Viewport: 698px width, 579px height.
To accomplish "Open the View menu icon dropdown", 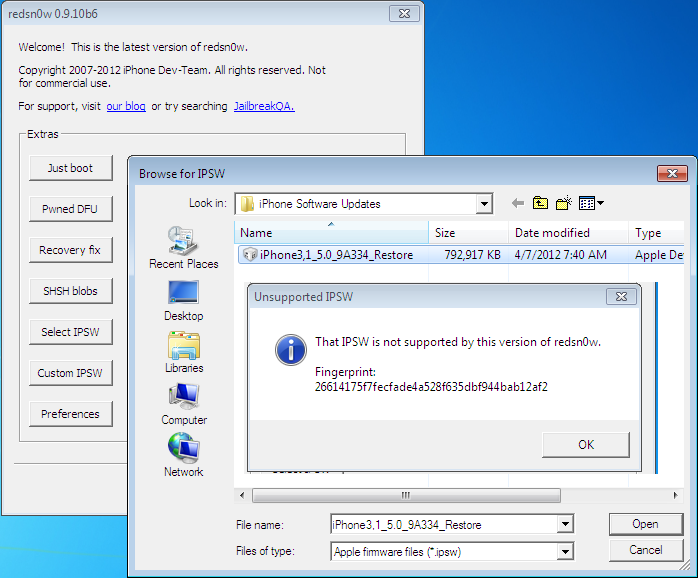I will click(x=591, y=203).
